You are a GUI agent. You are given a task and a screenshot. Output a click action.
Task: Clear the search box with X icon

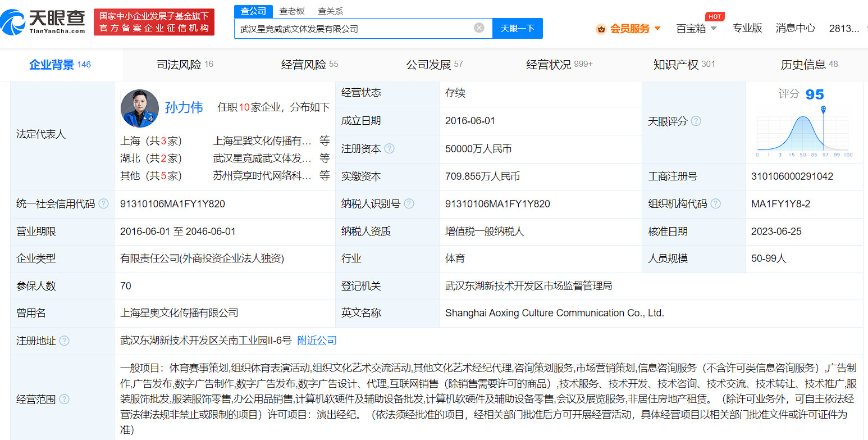(x=479, y=28)
